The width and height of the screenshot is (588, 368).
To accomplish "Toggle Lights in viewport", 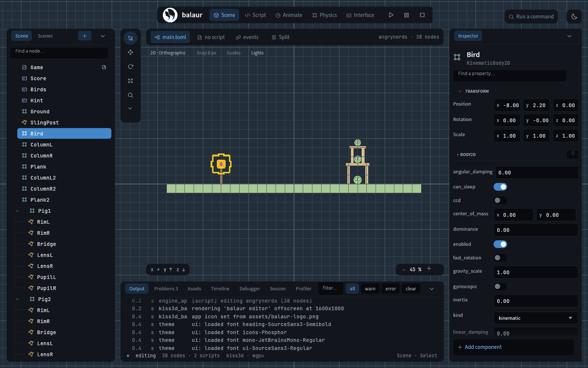I will point(257,53).
